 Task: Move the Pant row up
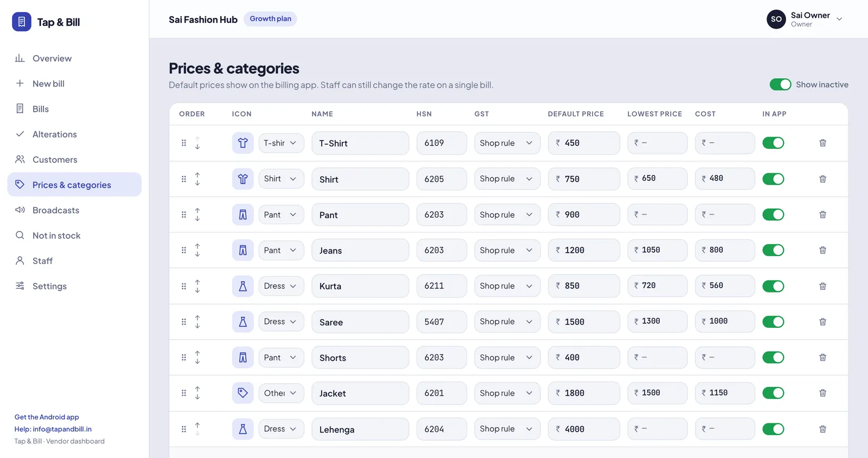coord(197,211)
